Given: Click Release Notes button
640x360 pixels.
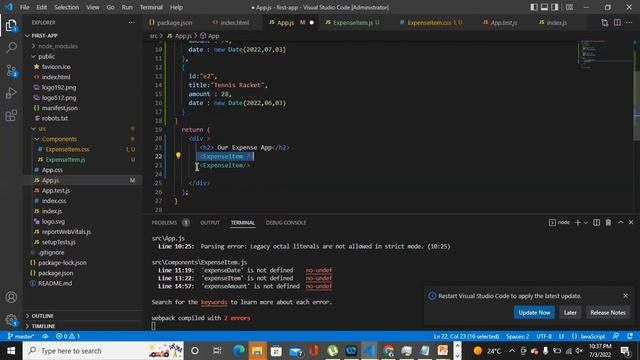Looking at the screenshot, I should tap(608, 313).
